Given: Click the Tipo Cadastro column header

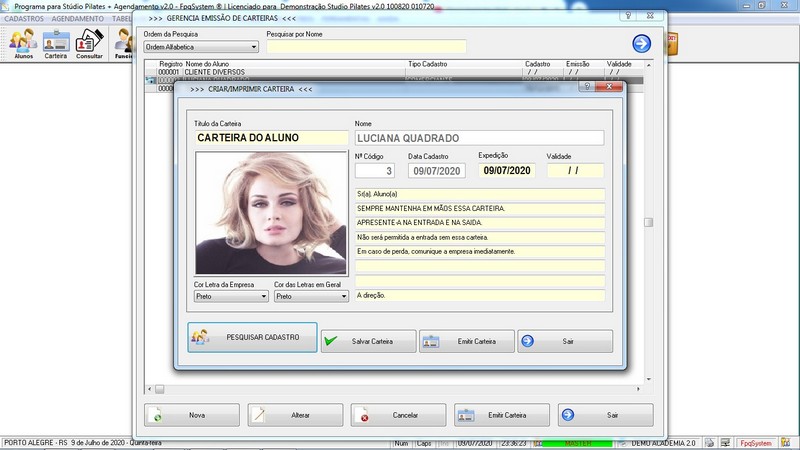Looking at the screenshot, I should [x=428, y=64].
